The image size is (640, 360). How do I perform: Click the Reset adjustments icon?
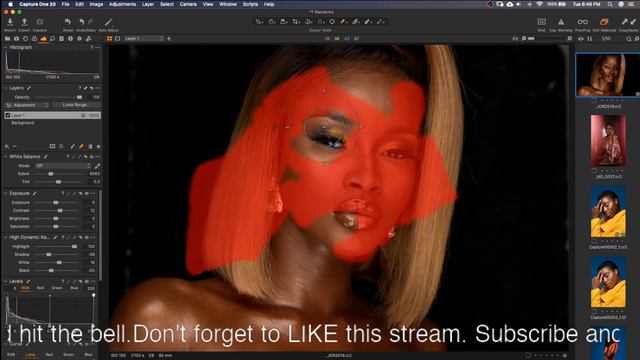68,22
